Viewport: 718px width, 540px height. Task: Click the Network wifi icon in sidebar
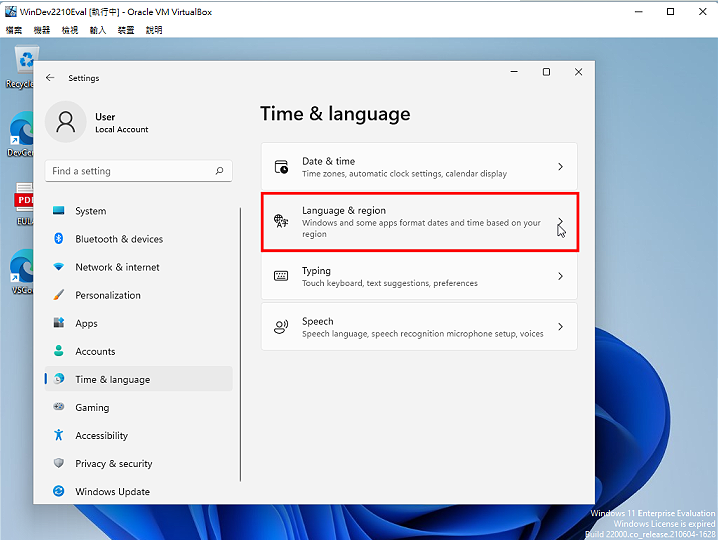pyautogui.click(x=59, y=267)
